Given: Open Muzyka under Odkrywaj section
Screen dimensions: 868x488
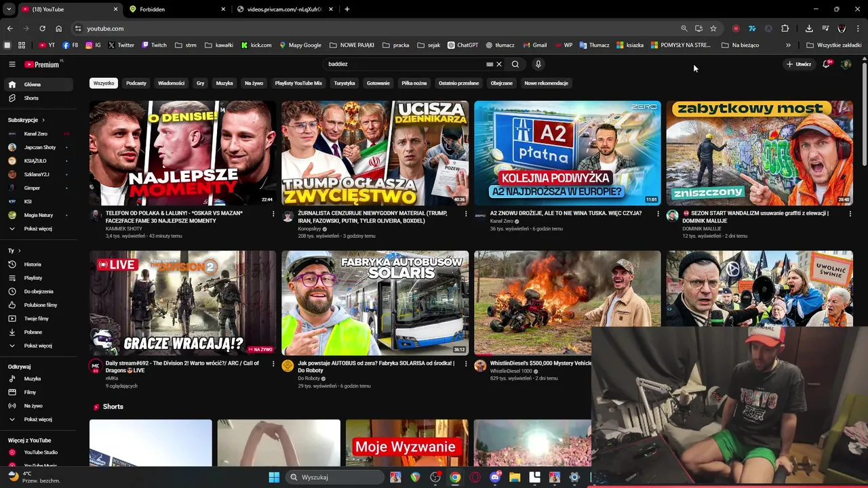Looking at the screenshot, I should (38, 379).
